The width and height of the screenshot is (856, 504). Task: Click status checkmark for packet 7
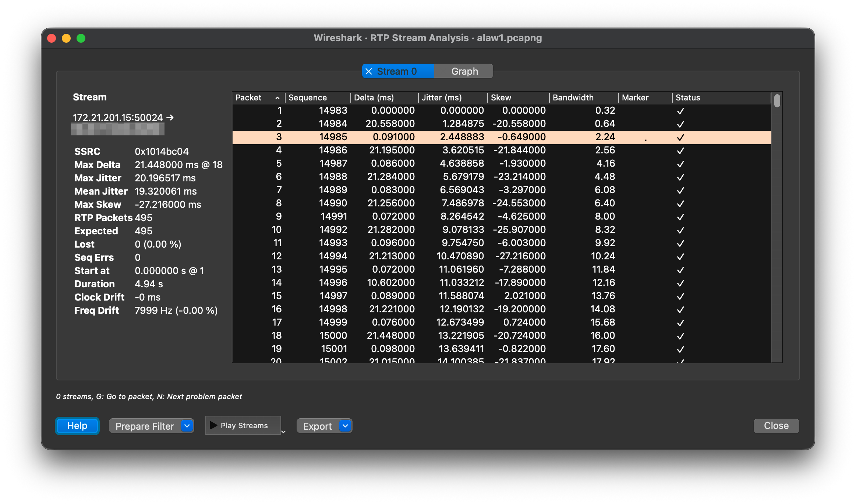click(680, 190)
